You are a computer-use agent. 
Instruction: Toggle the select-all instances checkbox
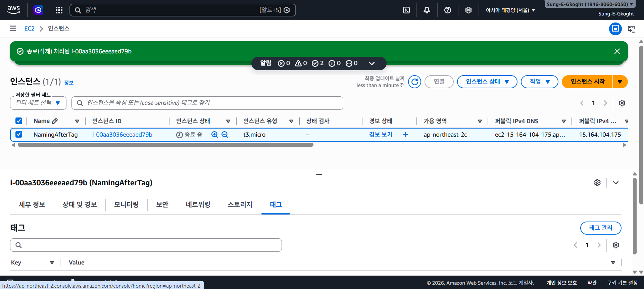(x=19, y=121)
